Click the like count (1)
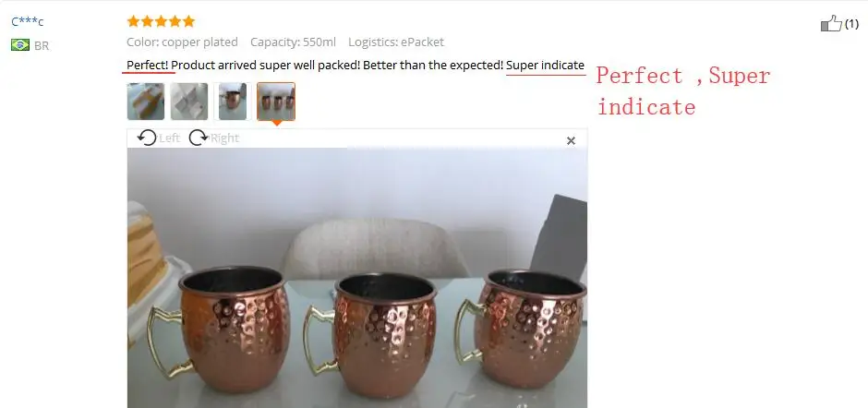This screenshot has height=408, width=868. 851,24
